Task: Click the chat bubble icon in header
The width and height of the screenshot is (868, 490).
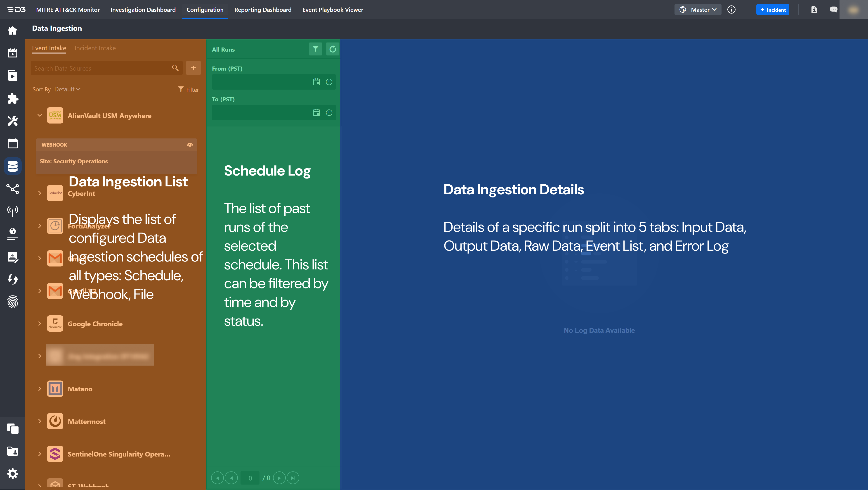Action: pyautogui.click(x=833, y=10)
